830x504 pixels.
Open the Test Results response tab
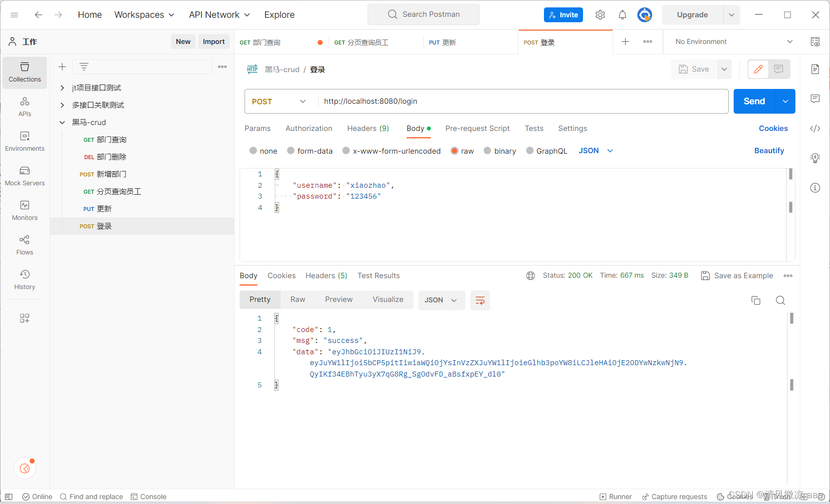point(378,276)
